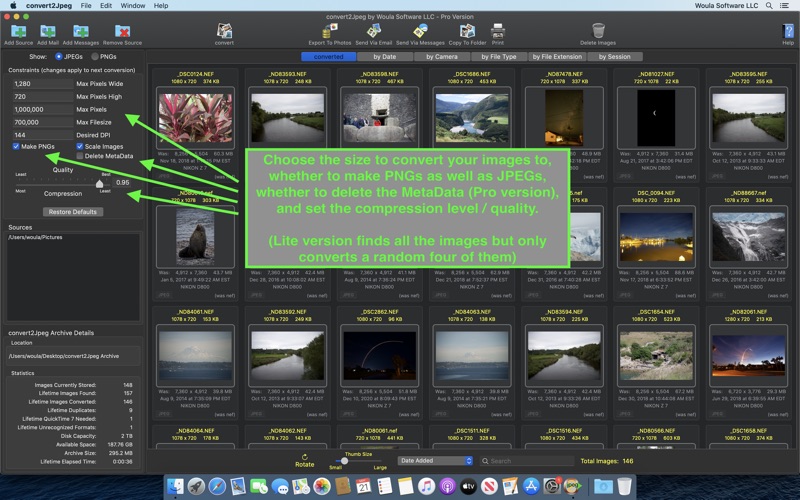The height and width of the screenshot is (500, 800).
Task: Select the PNGs show radio button
Action: pyautogui.click(x=95, y=57)
